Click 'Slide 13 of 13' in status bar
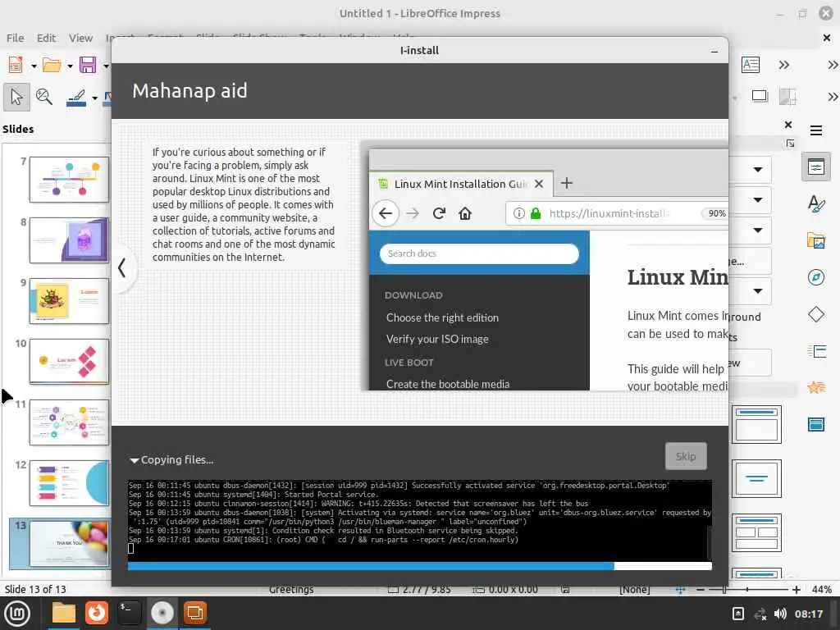This screenshot has width=840, height=630. [x=35, y=589]
